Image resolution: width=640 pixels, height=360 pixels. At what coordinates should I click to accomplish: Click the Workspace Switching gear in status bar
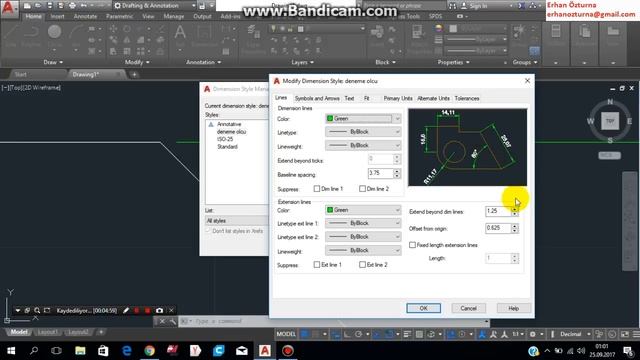533,334
